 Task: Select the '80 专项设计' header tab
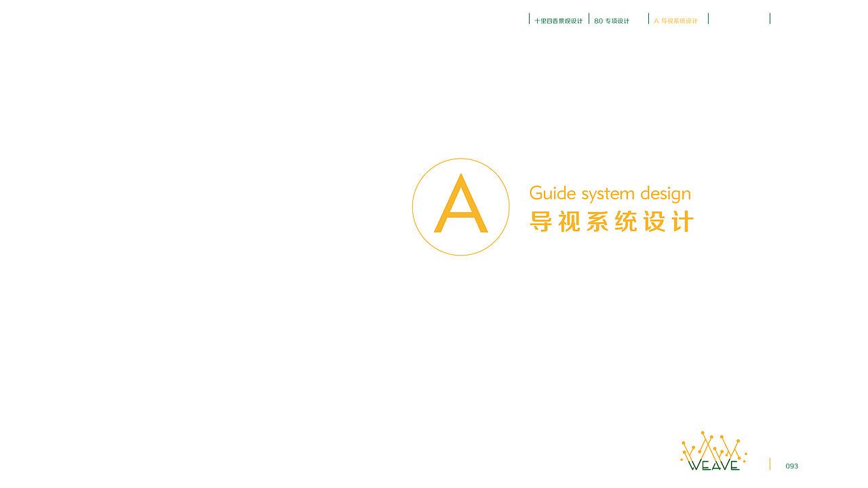tap(612, 21)
